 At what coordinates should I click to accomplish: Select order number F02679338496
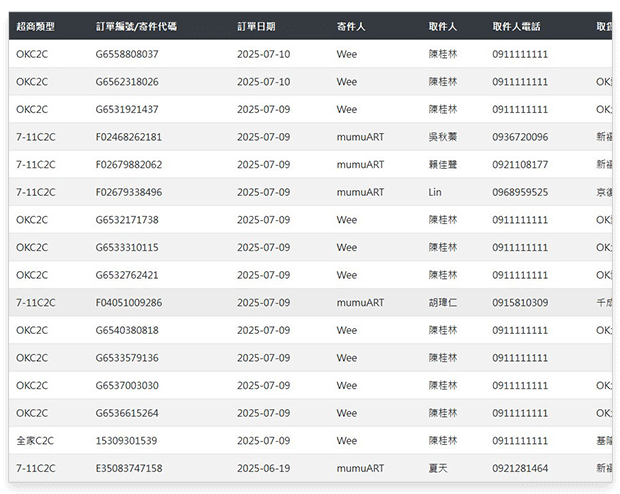click(x=129, y=192)
